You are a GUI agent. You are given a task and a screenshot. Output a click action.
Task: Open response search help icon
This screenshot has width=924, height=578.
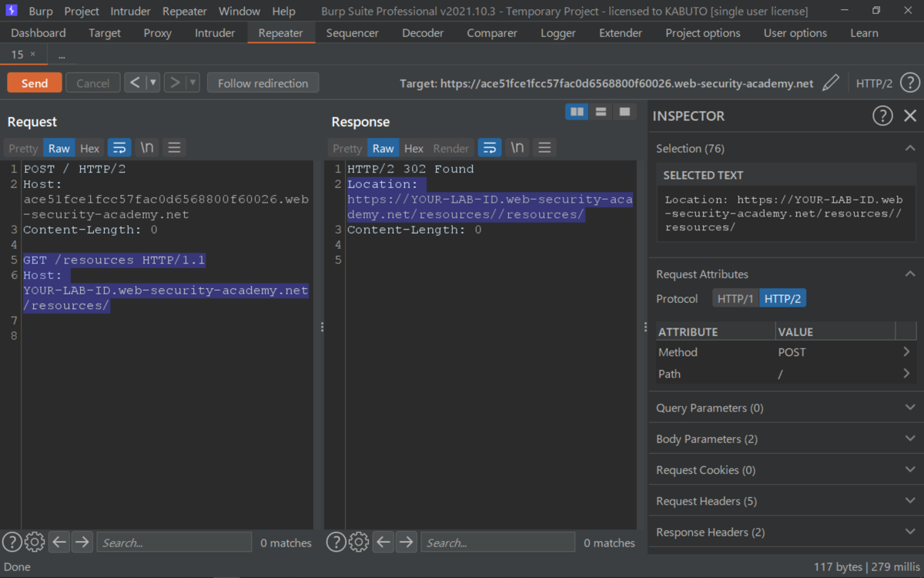tap(336, 543)
